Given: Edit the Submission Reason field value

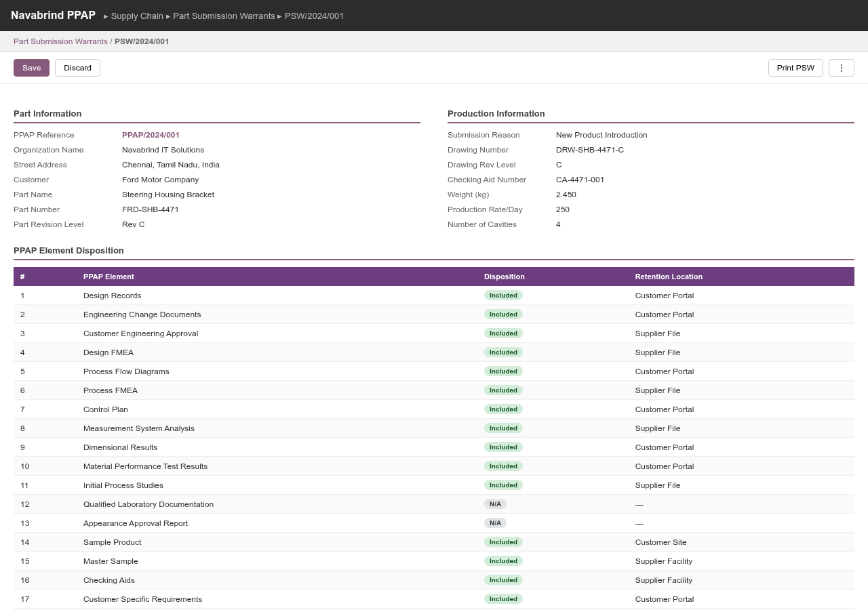Looking at the screenshot, I should click(601, 135).
